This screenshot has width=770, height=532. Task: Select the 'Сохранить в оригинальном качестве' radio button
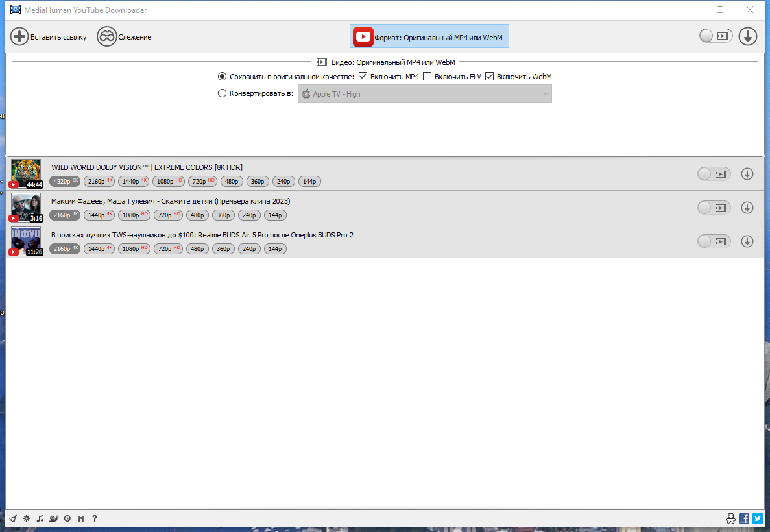click(x=222, y=77)
